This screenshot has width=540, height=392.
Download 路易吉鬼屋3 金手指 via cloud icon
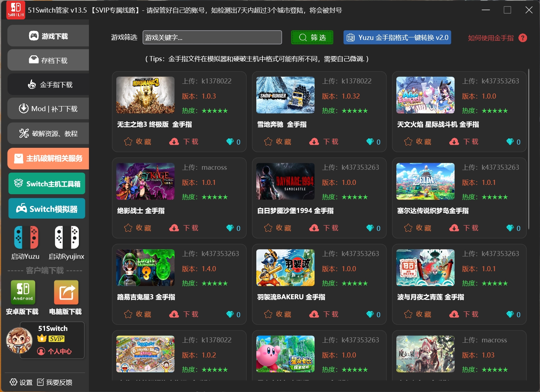click(x=174, y=314)
